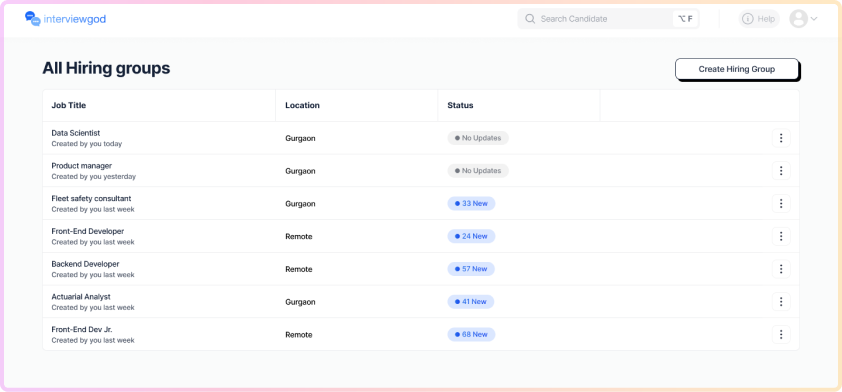The height and width of the screenshot is (392, 842).
Task: Click Remote location in Front-End Dev Jr. row
Action: click(299, 335)
